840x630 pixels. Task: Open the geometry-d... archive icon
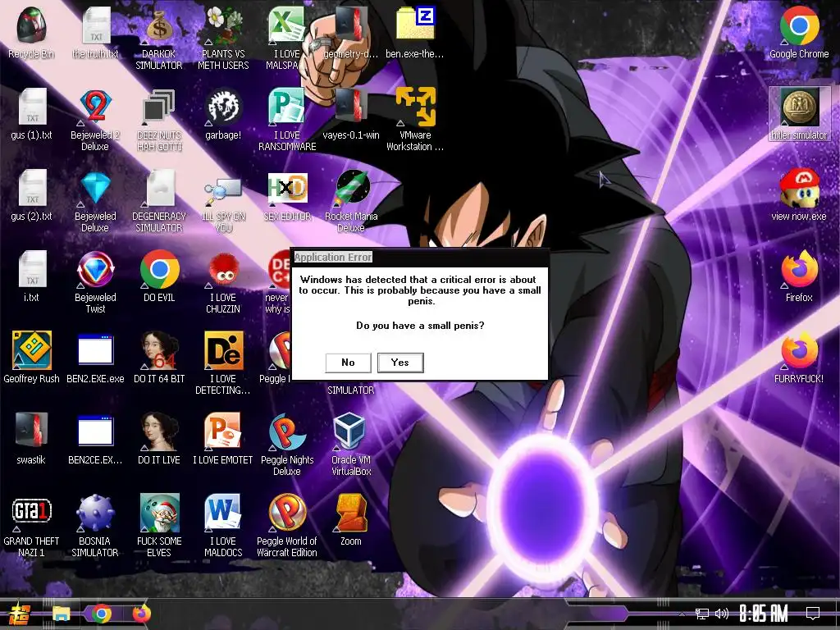tap(351, 32)
